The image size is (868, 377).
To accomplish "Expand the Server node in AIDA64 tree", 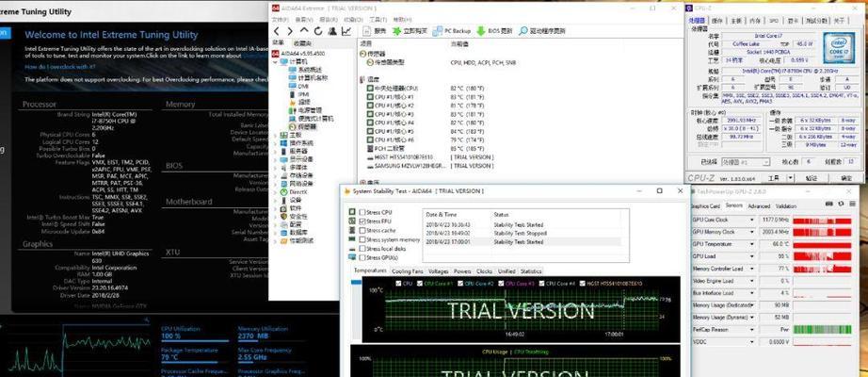I will (x=276, y=151).
